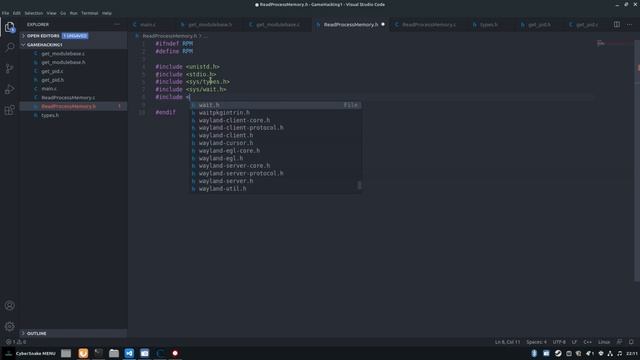Click the suggestion list scrollbar
Screen dimensions: 640x360
(359, 185)
